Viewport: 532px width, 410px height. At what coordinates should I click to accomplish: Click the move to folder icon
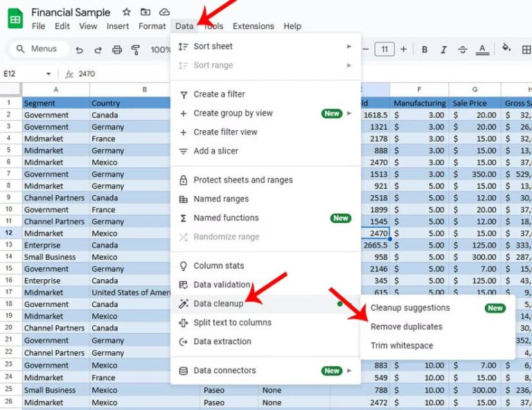click(x=145, y=12)
